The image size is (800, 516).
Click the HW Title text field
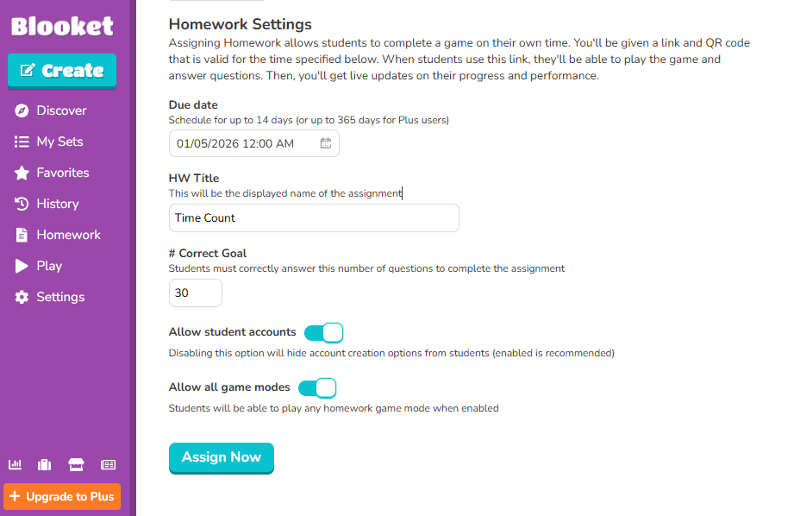coord(314,218)
